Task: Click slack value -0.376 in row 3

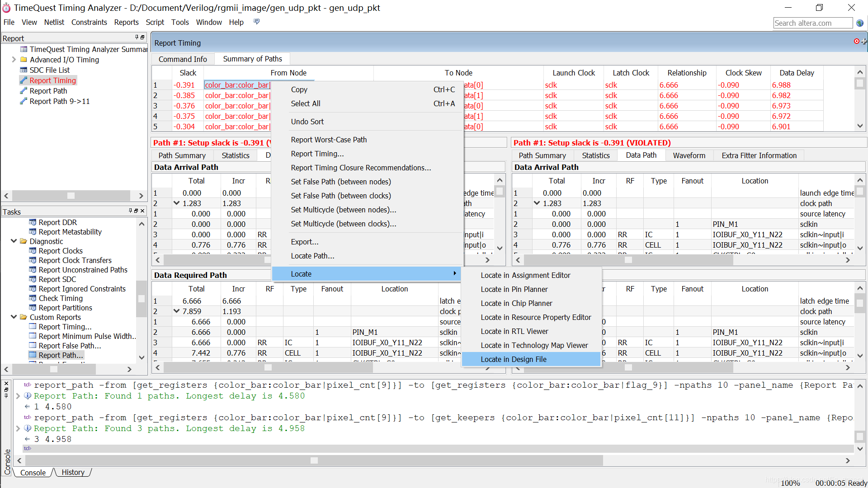Action: tap(184, 106)
